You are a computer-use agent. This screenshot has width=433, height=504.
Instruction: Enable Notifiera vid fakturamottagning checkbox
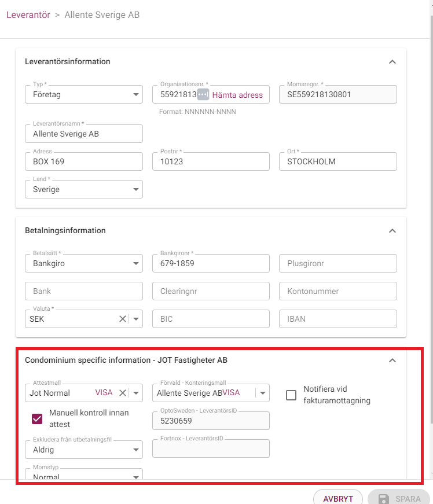[x=291, y=395]
